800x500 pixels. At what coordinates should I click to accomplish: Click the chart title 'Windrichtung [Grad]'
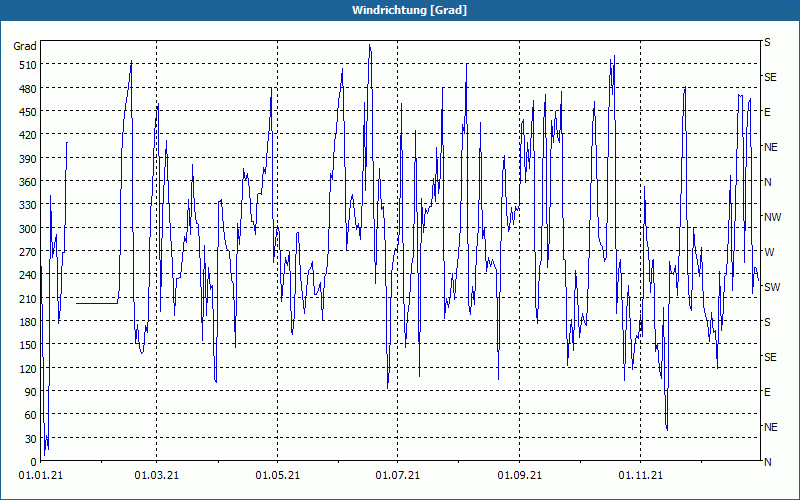pyautogui.click(x=409, y=10)
